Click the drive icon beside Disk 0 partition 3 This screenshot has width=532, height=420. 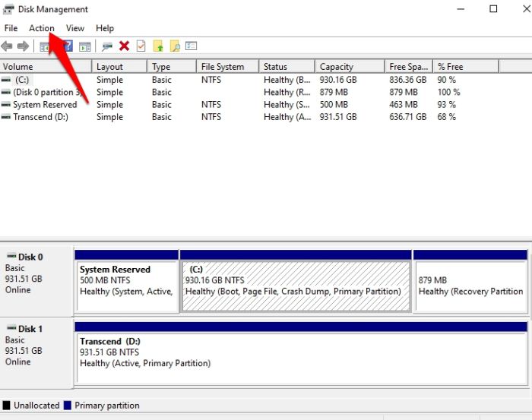[6, 92]
